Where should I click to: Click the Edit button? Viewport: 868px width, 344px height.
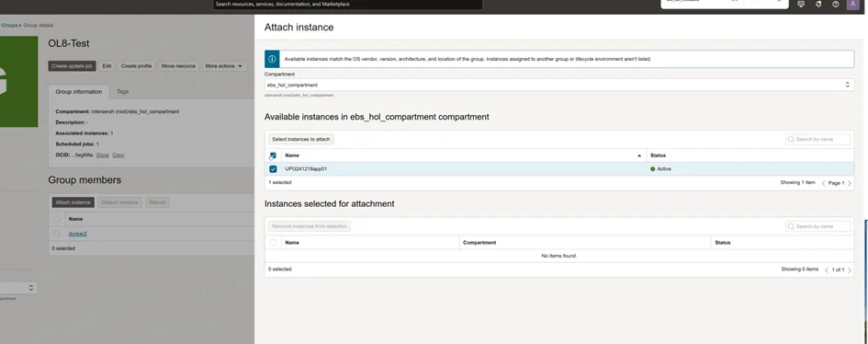coord(107,66)
